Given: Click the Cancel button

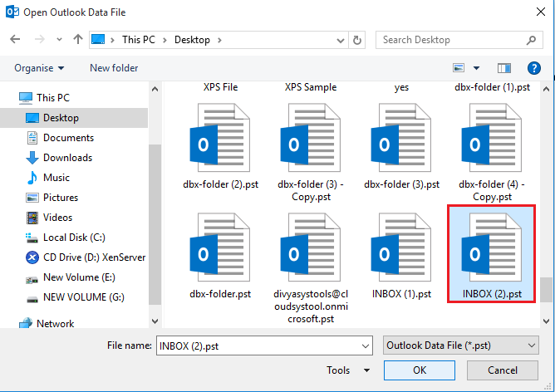Looking at the screenshot, I should 502,370.
